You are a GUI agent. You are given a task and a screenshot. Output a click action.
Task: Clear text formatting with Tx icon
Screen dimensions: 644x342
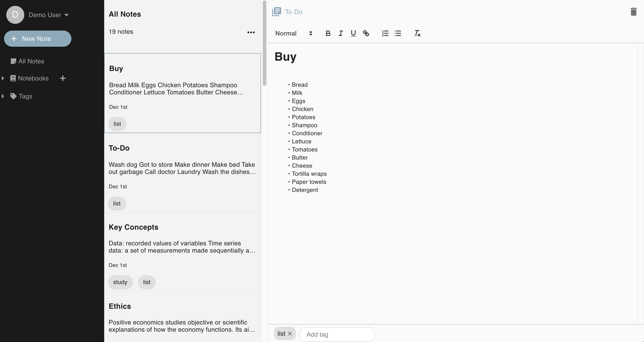tap(417, 33)
